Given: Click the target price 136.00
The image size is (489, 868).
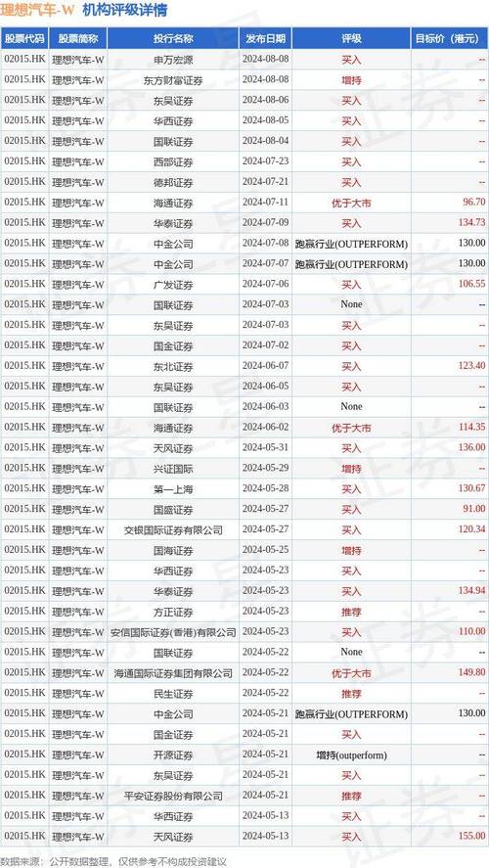Looking at the screenshot, I should (471, 447).
